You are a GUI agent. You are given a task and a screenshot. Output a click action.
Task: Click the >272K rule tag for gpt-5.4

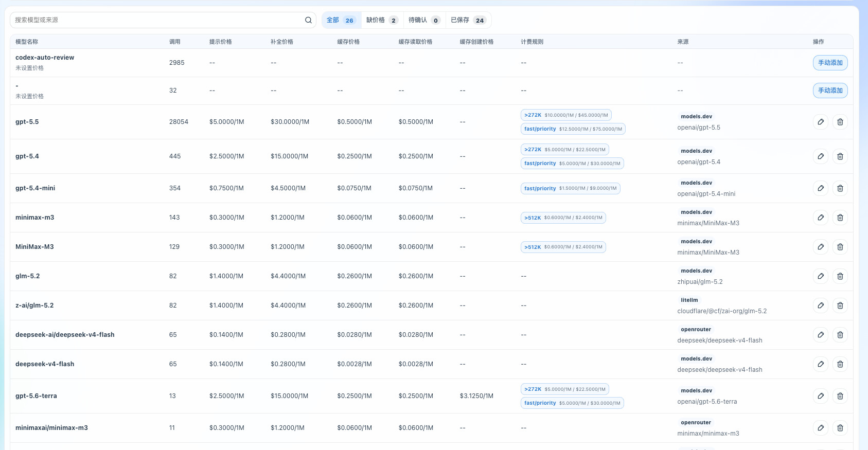pos(565,150)
